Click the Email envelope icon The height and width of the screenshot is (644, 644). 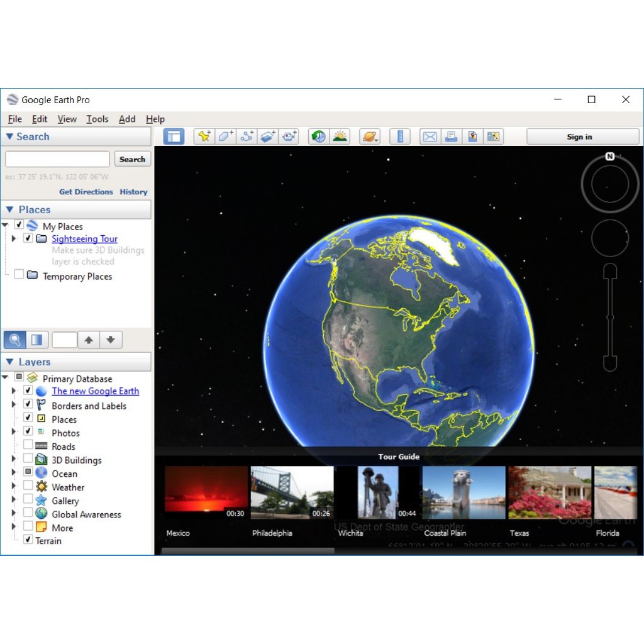(430, 136)
